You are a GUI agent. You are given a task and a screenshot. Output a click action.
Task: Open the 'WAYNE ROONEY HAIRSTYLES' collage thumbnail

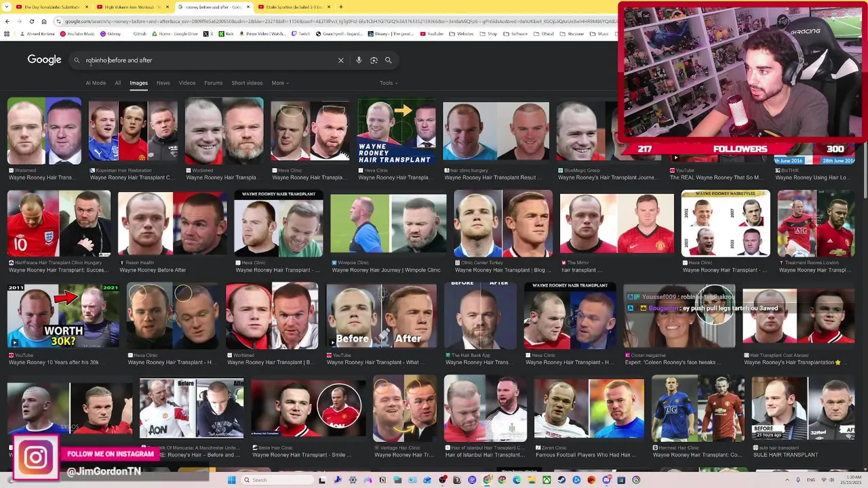pyautogui.click(x=725, y=224)
